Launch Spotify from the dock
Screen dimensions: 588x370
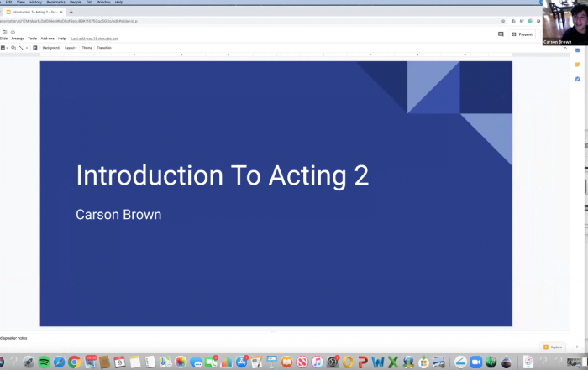(x=45, y=362)
